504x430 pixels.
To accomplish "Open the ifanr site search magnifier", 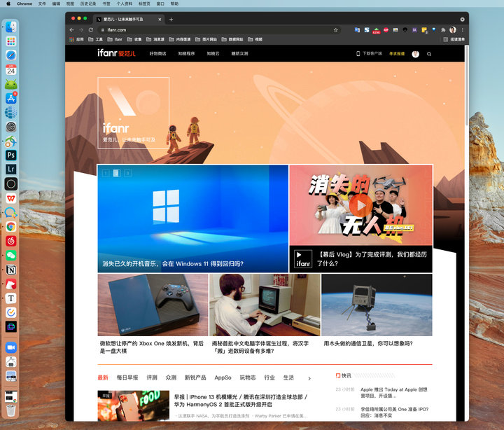I will click(429, 54).
